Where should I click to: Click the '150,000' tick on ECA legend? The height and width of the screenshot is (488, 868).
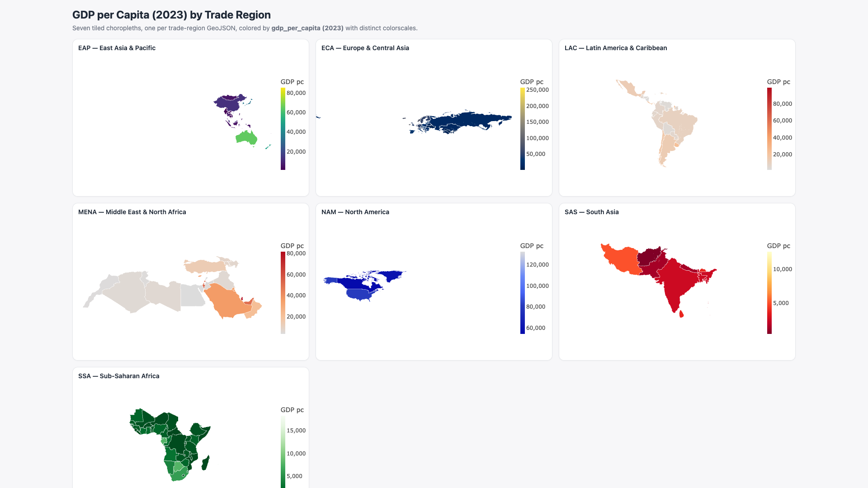point(538,122)
